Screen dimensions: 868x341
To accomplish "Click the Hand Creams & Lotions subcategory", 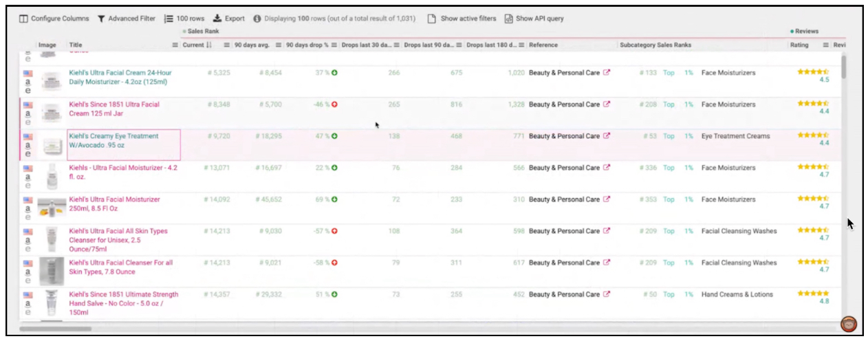I will click(x=737, y=294).
